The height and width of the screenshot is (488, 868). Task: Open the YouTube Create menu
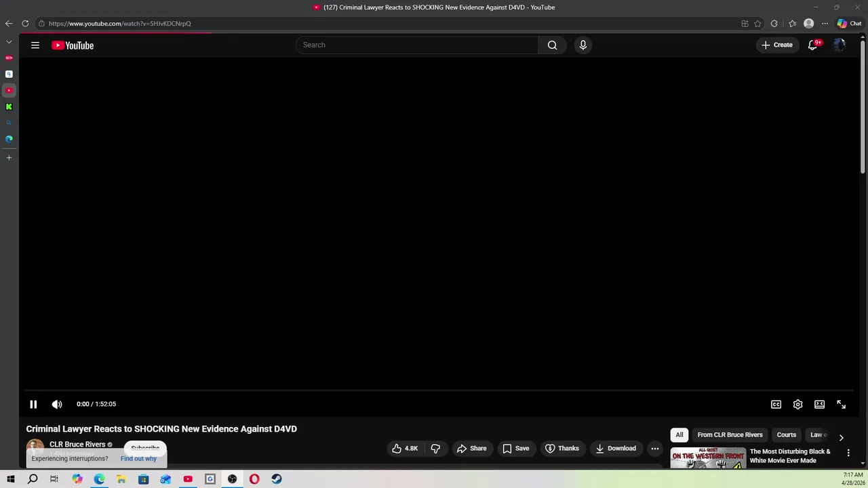[777, 45]
